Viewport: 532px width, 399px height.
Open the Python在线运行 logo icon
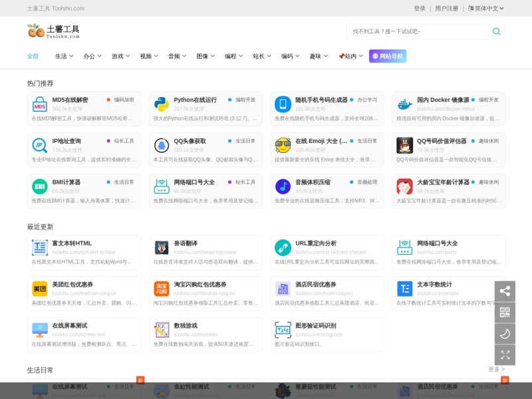(x=162, y=104)
